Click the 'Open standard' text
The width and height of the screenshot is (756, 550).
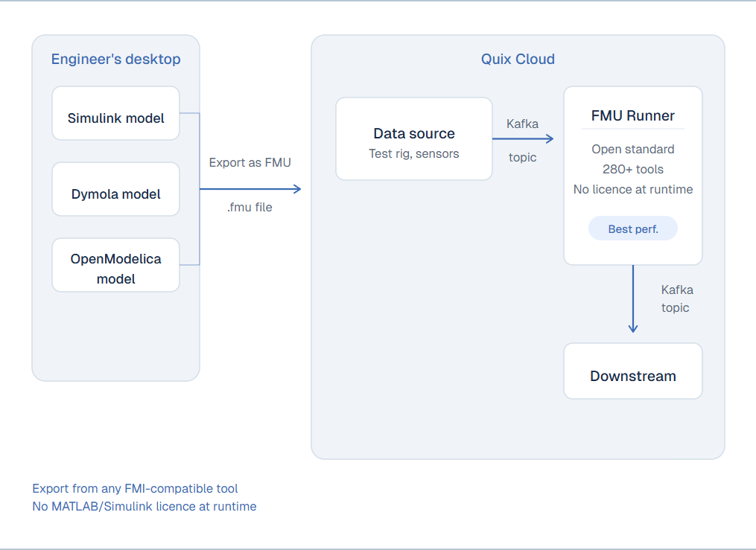pos(633,150)
